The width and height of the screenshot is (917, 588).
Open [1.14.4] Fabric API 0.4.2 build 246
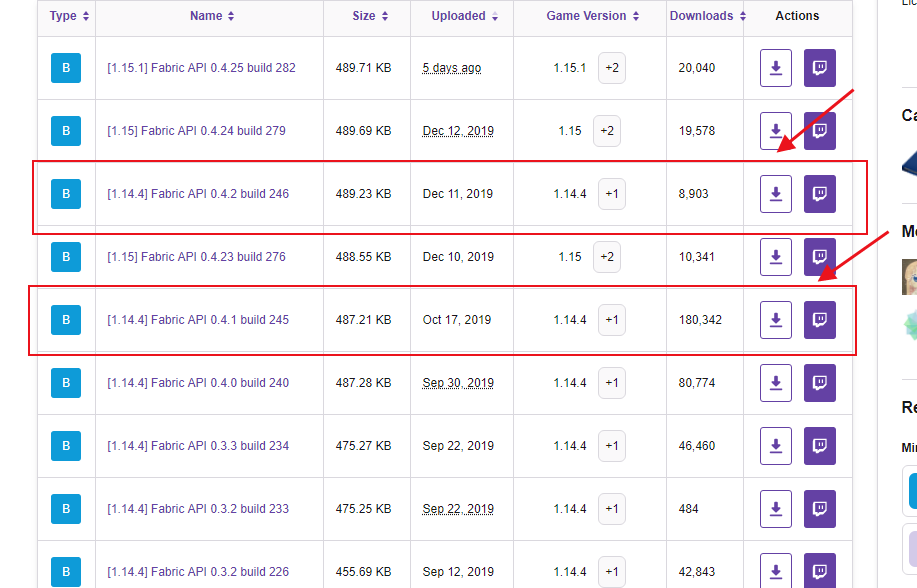tap(198, 194)
